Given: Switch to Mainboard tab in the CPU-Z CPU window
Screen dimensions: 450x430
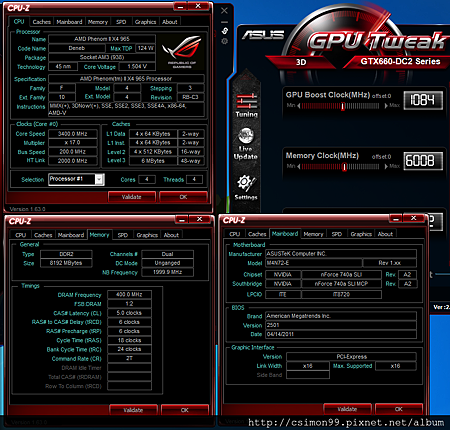Looking at the screenshot, I should (69, 22).
